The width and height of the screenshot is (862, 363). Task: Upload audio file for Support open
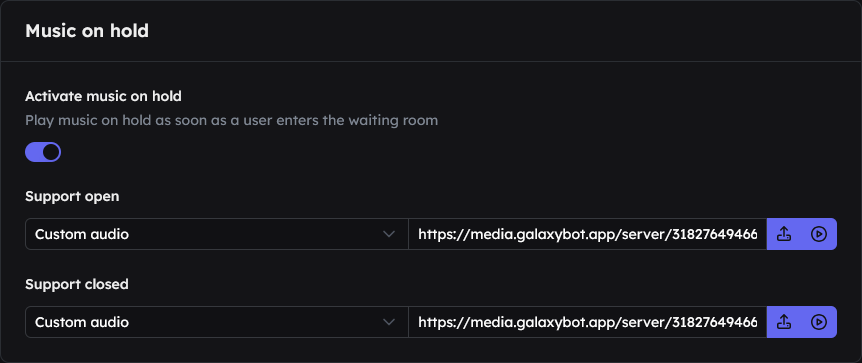[x=784, y=234]
